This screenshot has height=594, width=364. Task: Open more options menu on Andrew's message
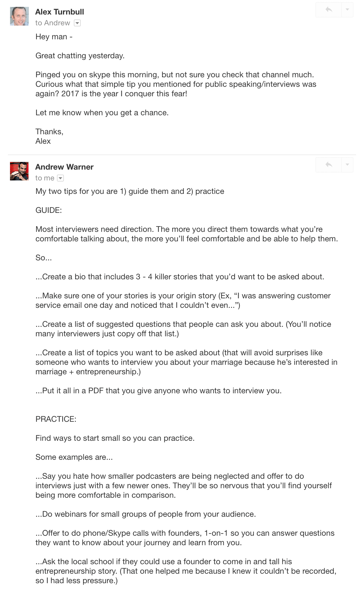347,165
